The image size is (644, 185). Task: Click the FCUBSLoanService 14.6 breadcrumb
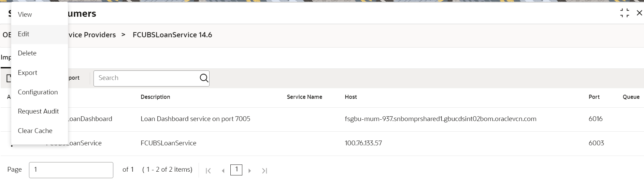pyautogui.click(x=172, y=35)
